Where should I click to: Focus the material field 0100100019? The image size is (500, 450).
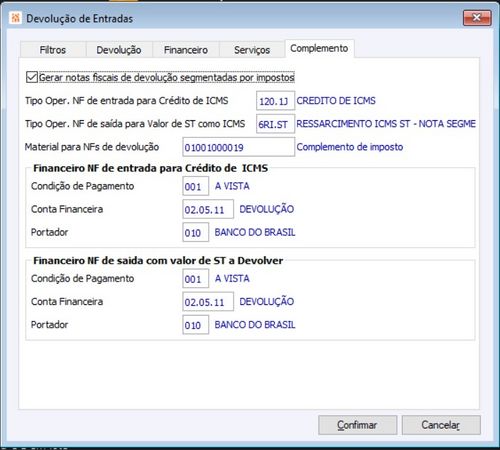pos(238,147)
